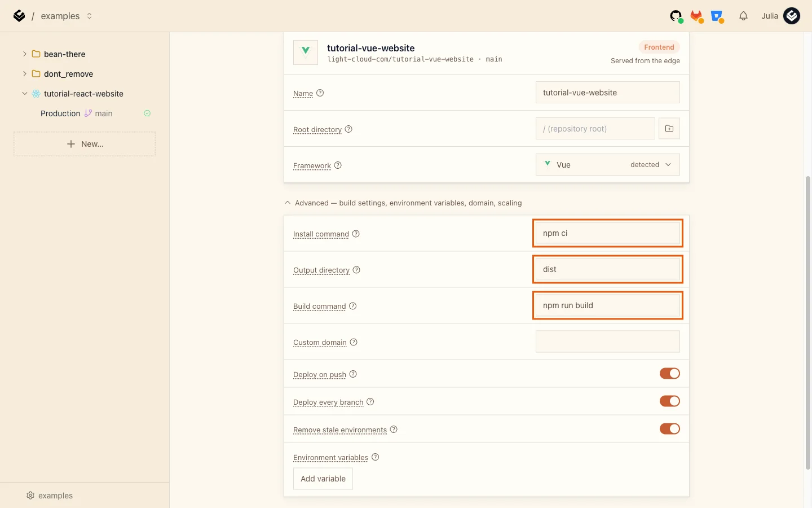The image size is (812, 508).
Task: Click the Remove stale environments help icon
Action: click(x=394, y=430)
